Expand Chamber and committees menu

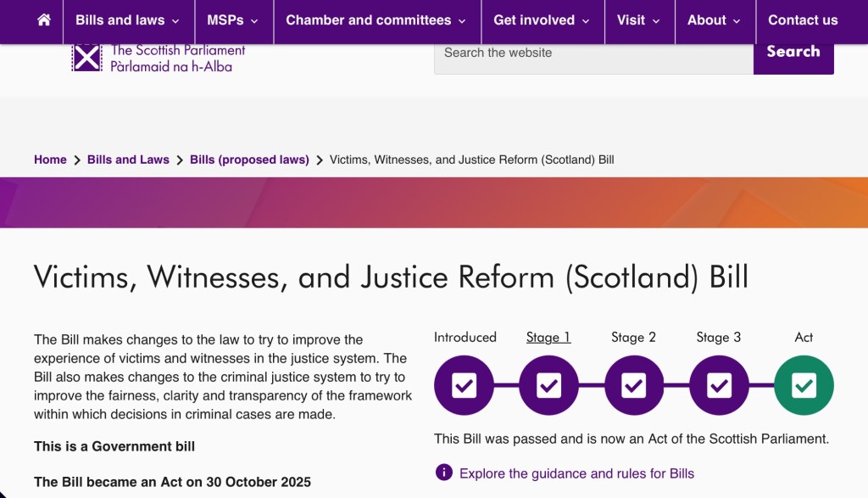[376, 20]
